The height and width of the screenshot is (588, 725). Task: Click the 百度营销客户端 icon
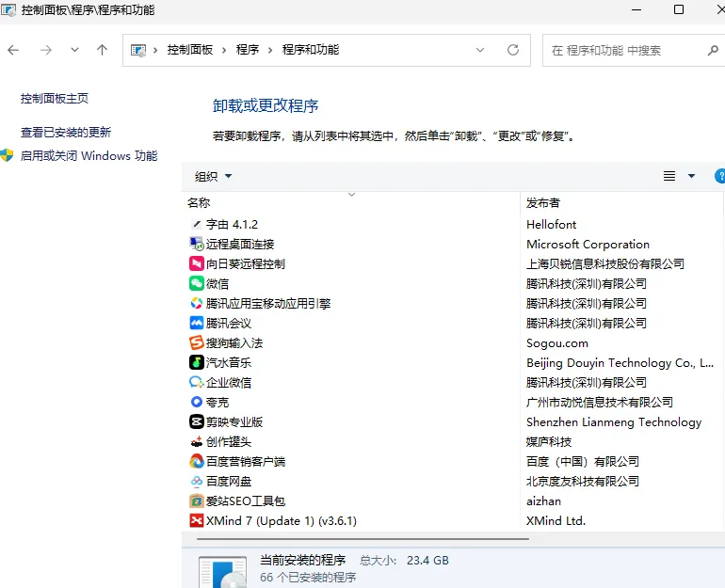point(197,461)
